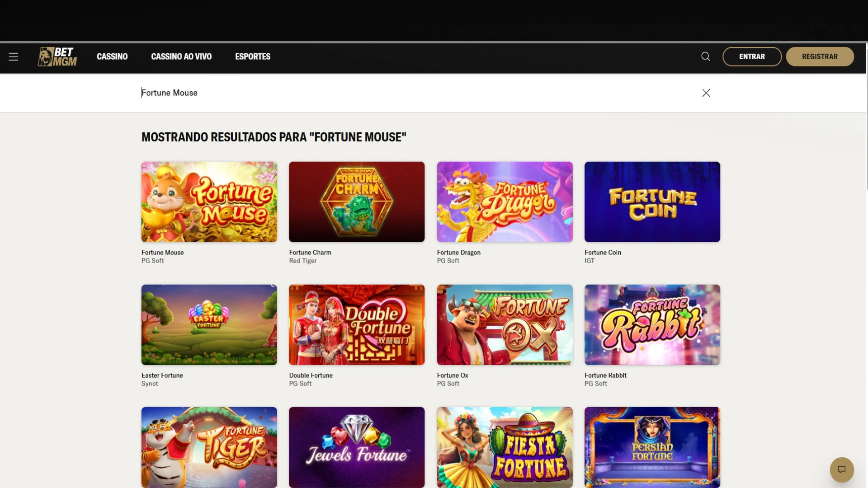This screenshot has width=868, height=488.
Task: Open the Fiesta Fortune game thumbnail
Action: 505,447
